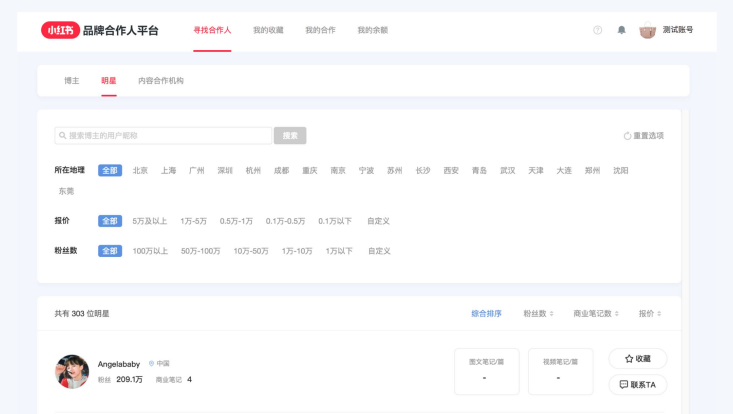733x414 pixels.
Task: Select price range 0.1万以下
Action: tap(335, 221)
